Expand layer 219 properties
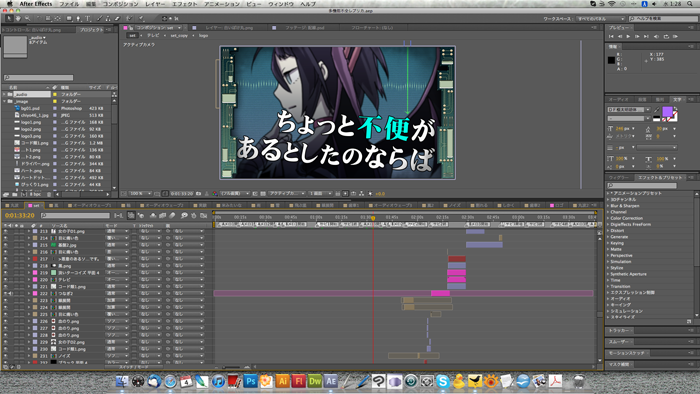This screenshot has width=700, height=394. click(29, 273)
